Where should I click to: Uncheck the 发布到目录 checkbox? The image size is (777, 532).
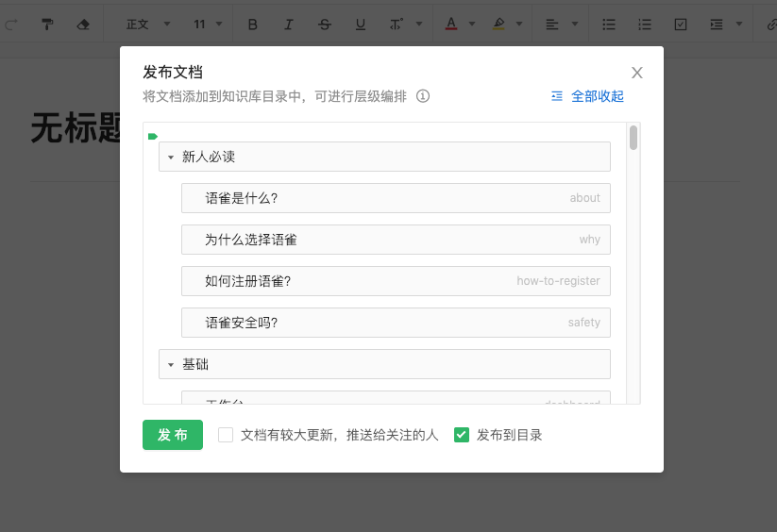coord(462,435)
